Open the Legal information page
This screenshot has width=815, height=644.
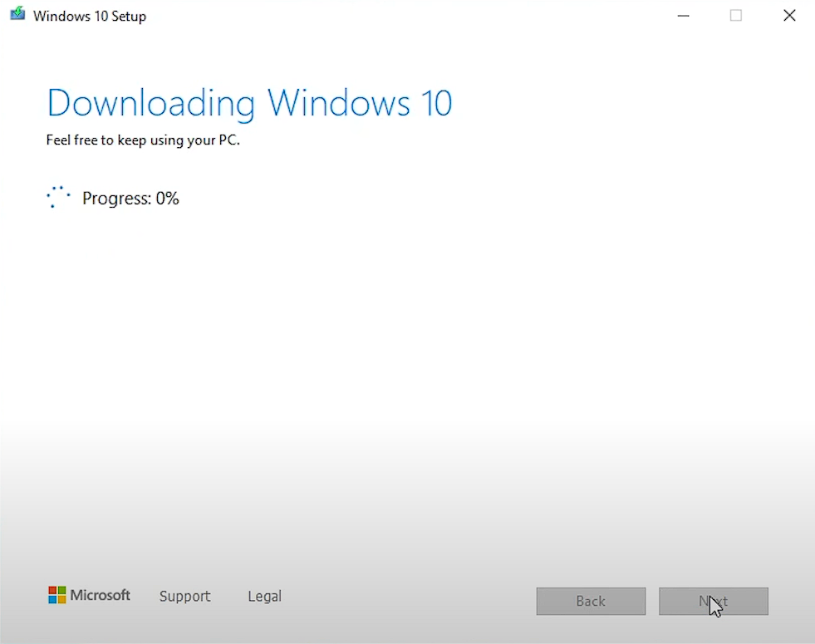point(264,596)
